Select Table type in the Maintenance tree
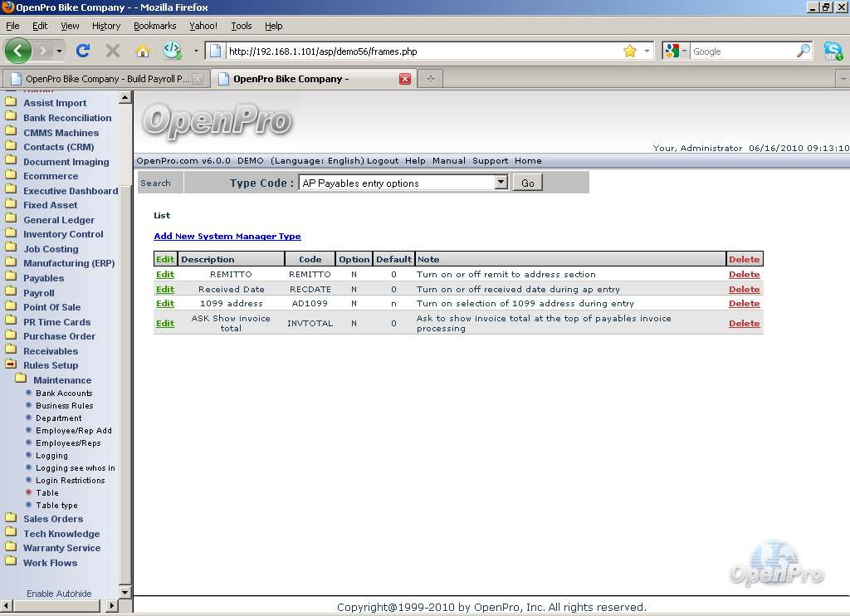 tap(56, 505)
